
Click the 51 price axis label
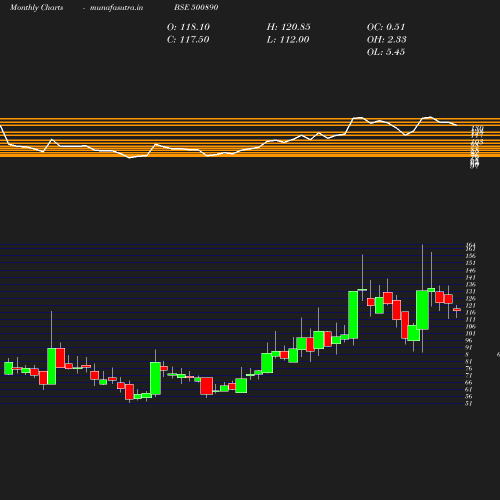point(469,403)
